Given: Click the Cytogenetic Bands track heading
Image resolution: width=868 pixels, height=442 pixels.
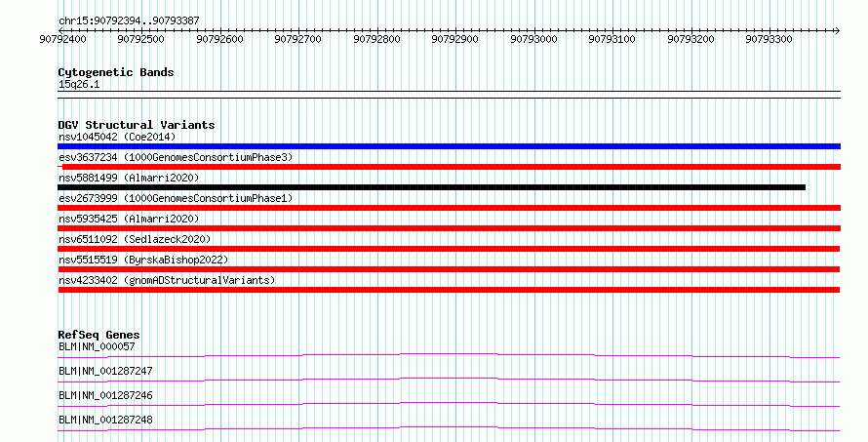Looking at the screenshot, I should (116, 72).
